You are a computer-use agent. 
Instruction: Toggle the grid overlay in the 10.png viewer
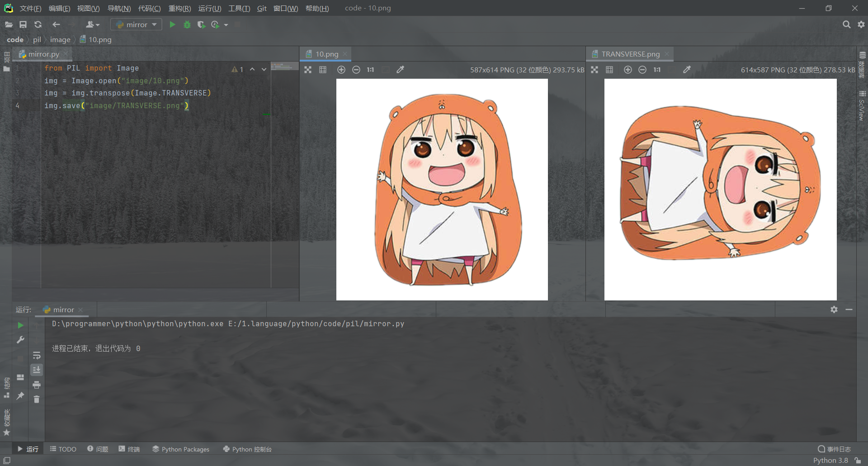pos(323,70)
